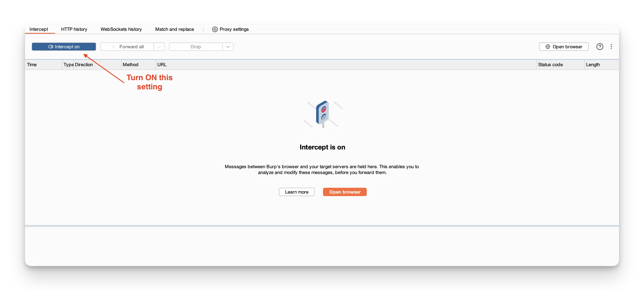This screenshot has width=644, height=291.
Task: Click the Proxy settings gear icon
Action: (x=215, y=29)
